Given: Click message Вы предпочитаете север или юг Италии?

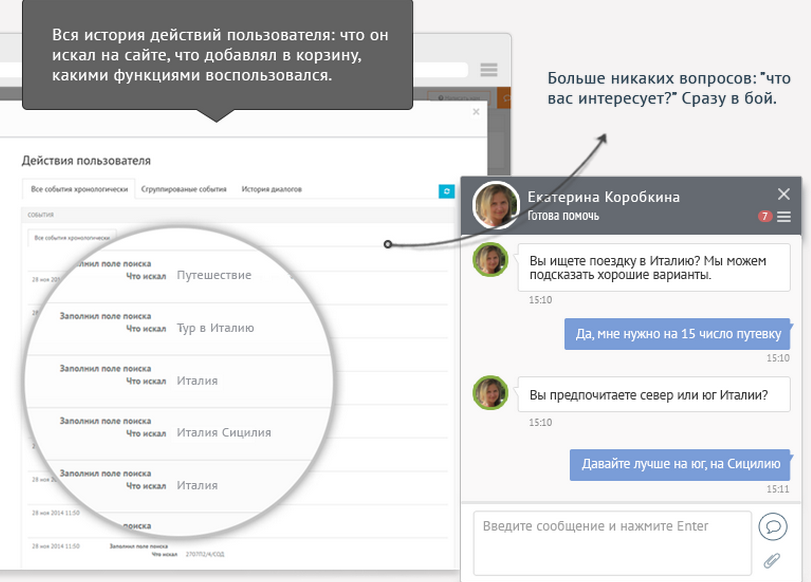Looking at the screenshot, I should (x=654, y=395).
